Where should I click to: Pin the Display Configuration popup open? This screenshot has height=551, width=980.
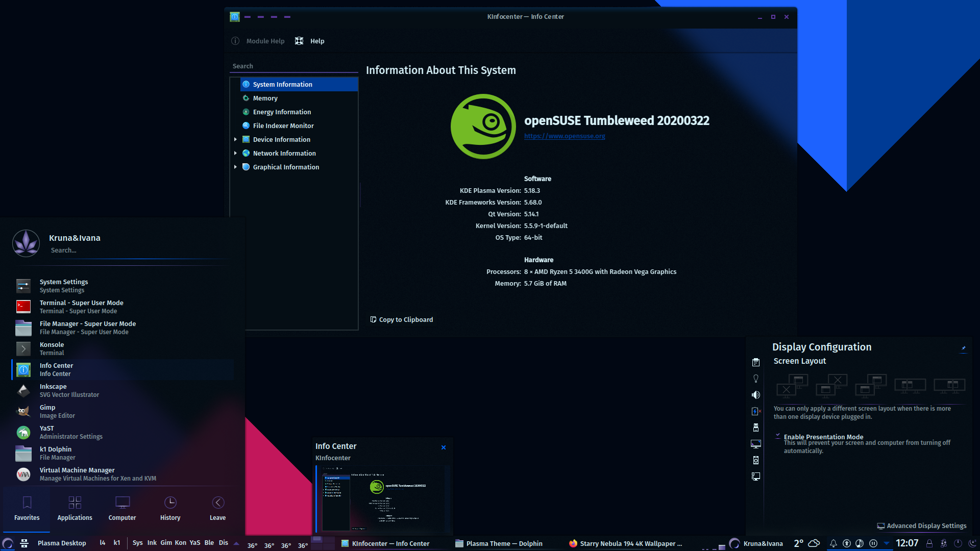tap(964, 348)
